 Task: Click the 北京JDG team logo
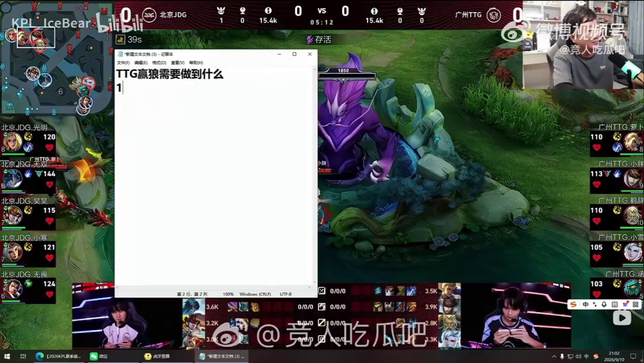click(149, 15)
